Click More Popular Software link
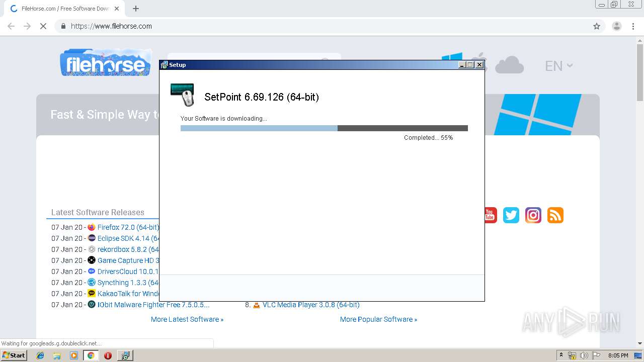This screenshot has height=362, width=644. pyautogui.click(x=378, y=319)
